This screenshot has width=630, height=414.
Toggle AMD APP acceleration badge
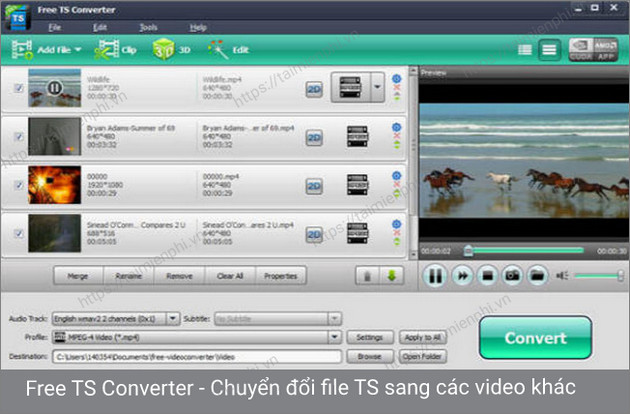click(605, 49)
